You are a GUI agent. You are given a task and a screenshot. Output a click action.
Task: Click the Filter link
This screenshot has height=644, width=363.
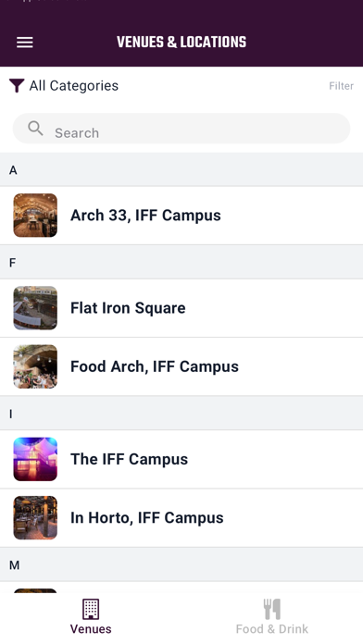point(341,86)
